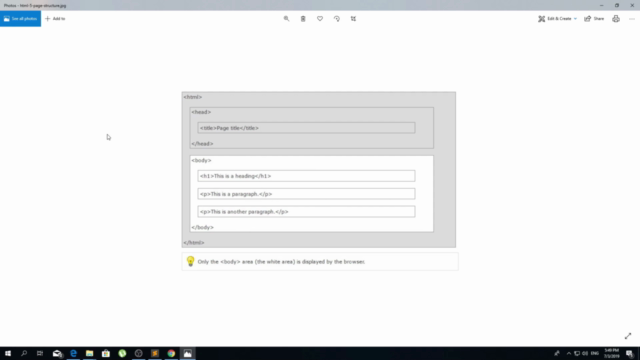Click the Zoom magnifier icon
Viewport: 640px width, 360px height.
click(x=287, y=19)
